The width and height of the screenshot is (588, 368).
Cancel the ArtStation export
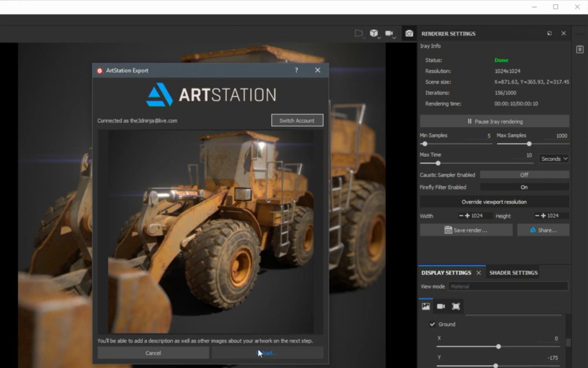click(153, 353)
